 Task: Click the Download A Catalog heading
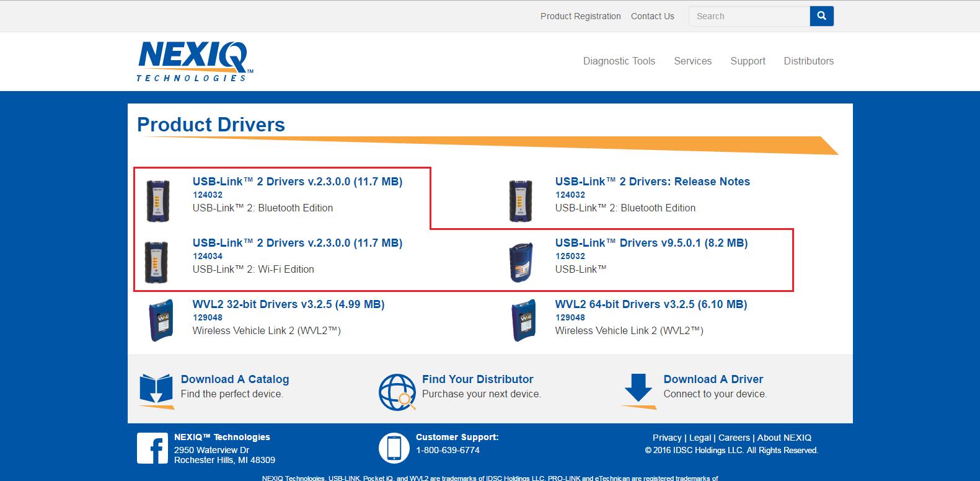(235, 379)
